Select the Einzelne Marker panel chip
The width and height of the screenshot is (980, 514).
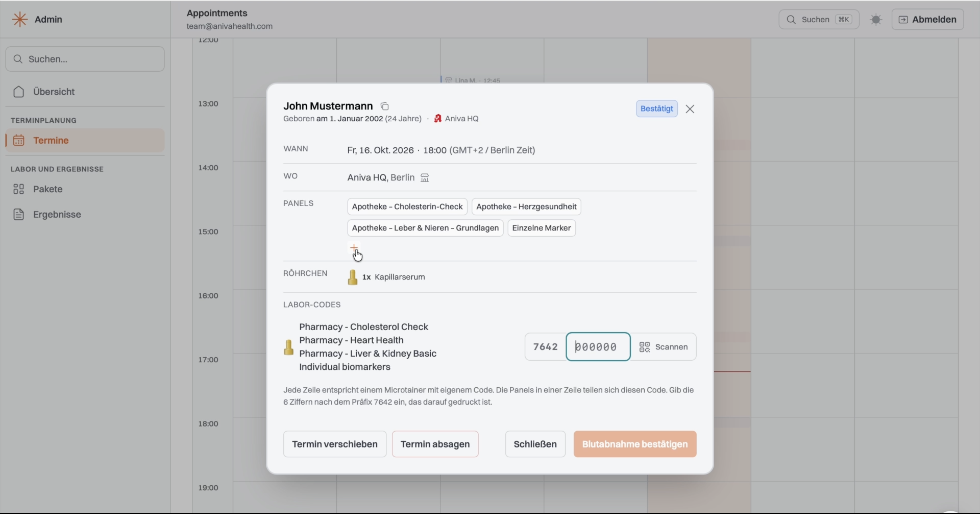541,228
